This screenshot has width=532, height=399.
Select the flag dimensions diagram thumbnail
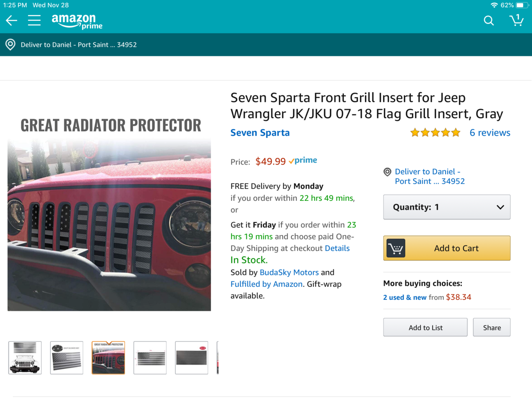click(x=150, y=357)
